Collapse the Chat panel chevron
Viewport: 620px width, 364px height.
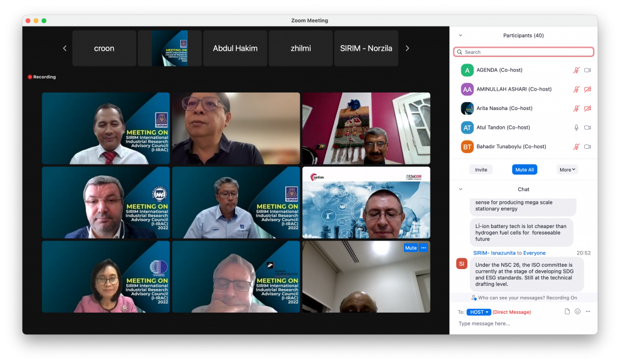tap(460, 189)
